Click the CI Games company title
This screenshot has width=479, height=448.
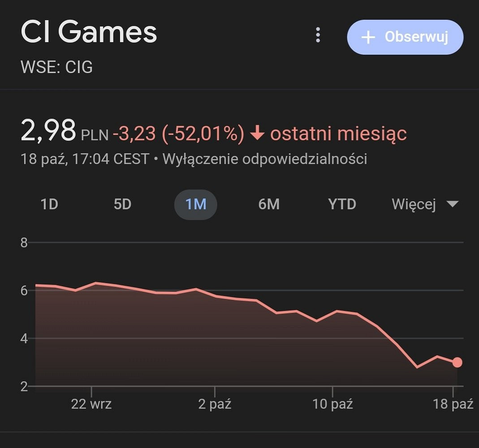pyautogui.click(x=89, y=32)
